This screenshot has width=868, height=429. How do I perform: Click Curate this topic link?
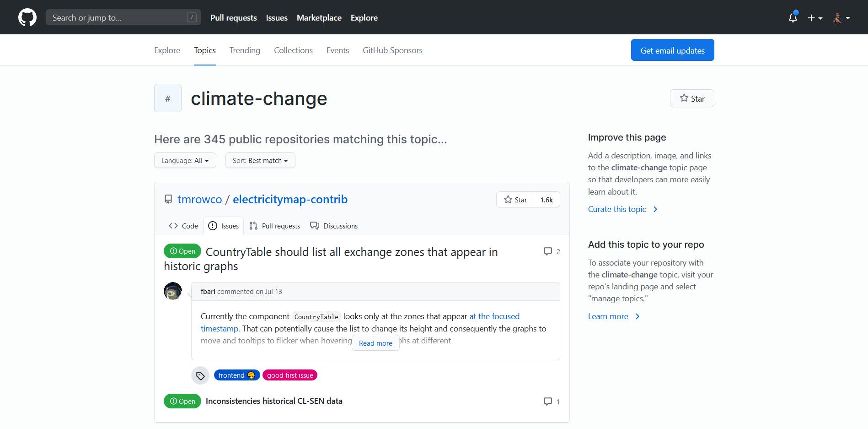coord(622,209)
